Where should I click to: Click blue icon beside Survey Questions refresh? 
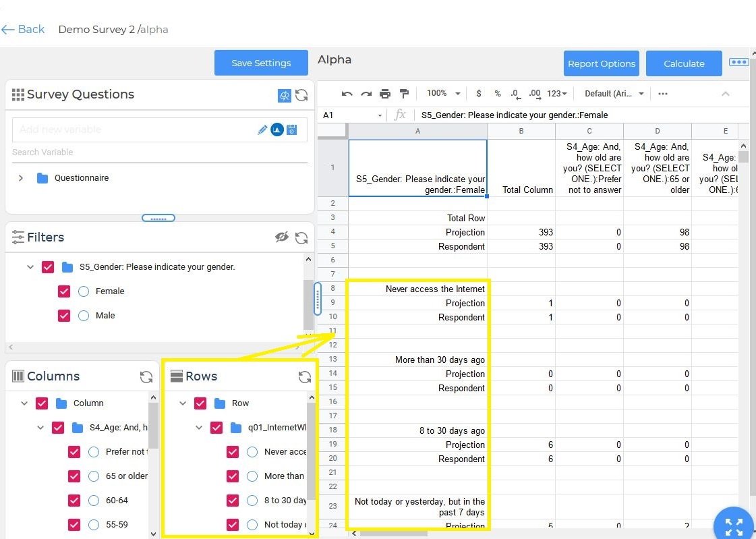click(x=285, y=96)
